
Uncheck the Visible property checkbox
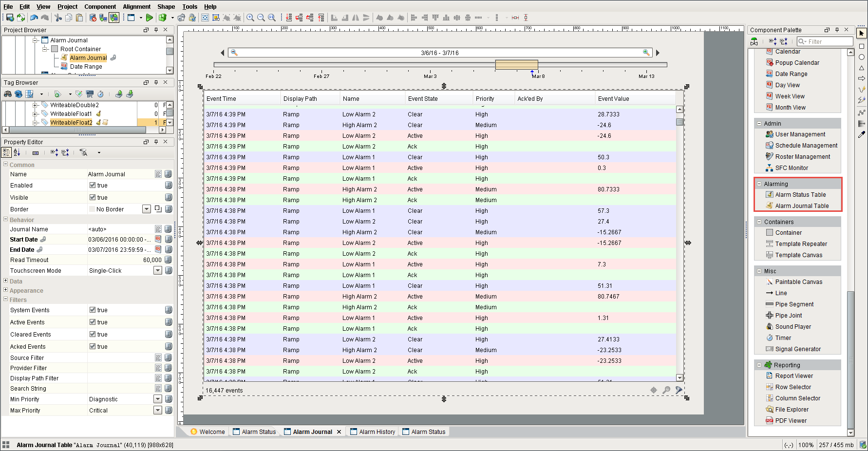tap(92, 197)
